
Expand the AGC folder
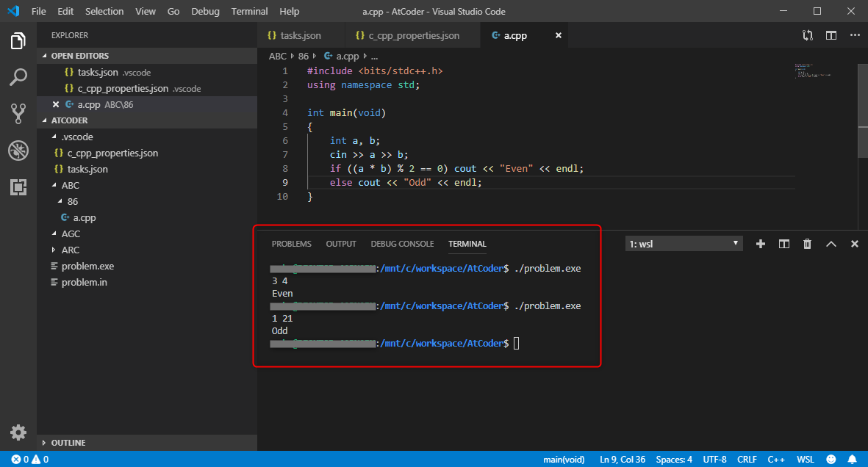click(71, 233)
